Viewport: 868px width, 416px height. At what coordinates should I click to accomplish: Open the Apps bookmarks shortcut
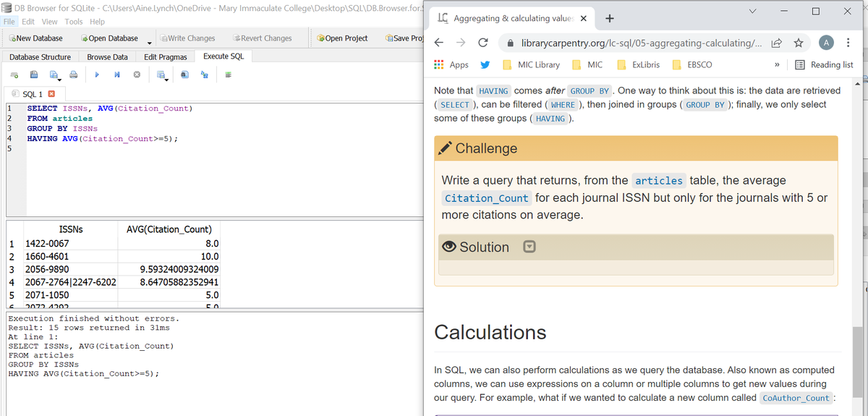(x=451, y=64)
